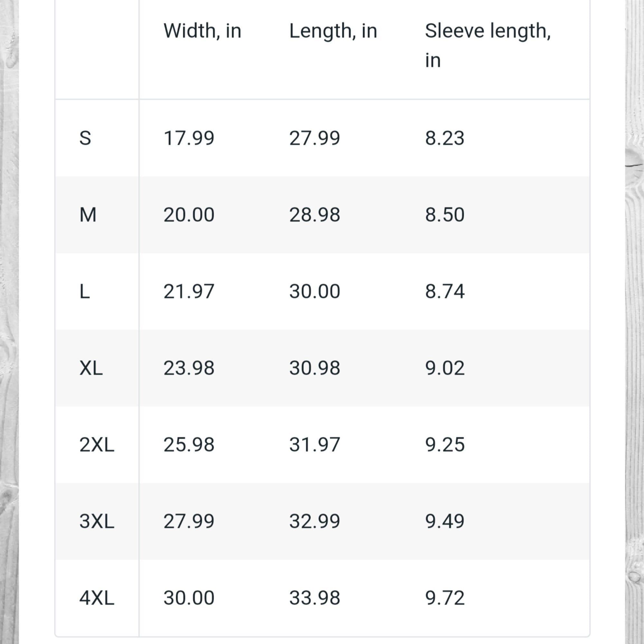The image size is (644, 644).
Task: Click the 17.99 width value for S
Action: 189,138
